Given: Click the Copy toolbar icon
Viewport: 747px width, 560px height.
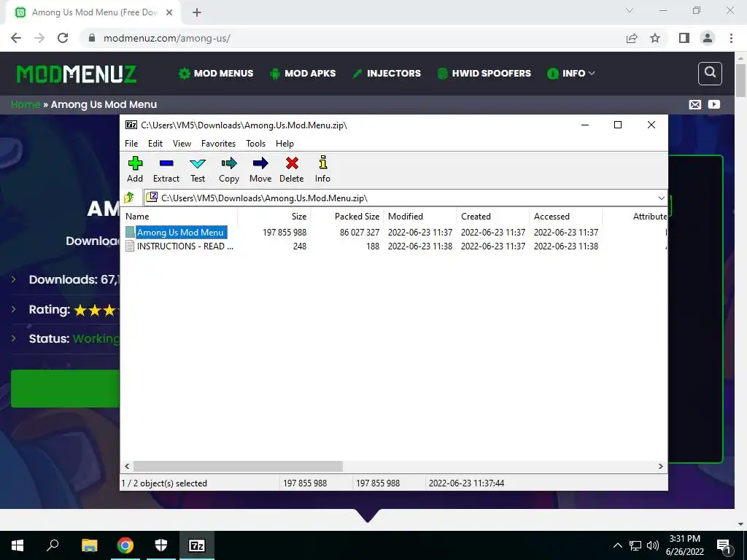Looking at the screenshot, I should [228, 169].
